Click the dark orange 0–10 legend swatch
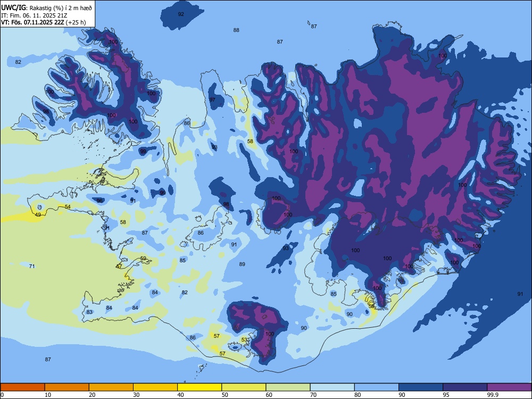Viewport: 532px width, 399px height. coord(22,387)
